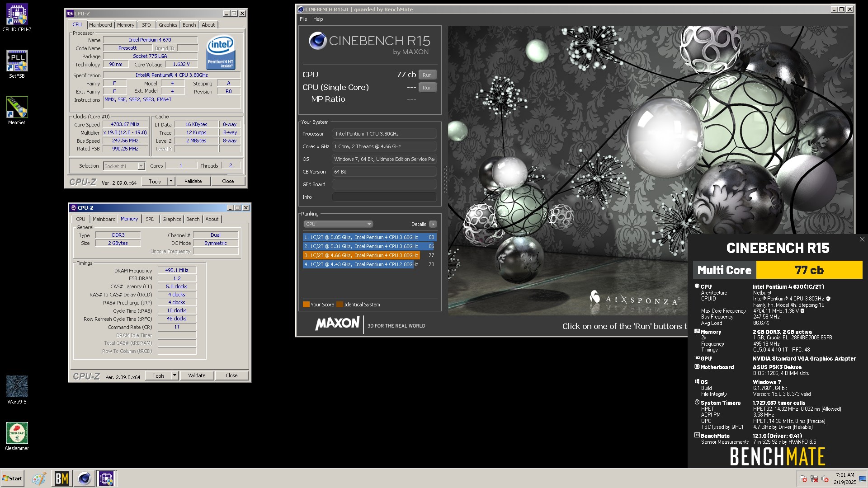Open the Windows Start button
The width and height of the screenshot is (868, 488).
(x=12, y=479)
